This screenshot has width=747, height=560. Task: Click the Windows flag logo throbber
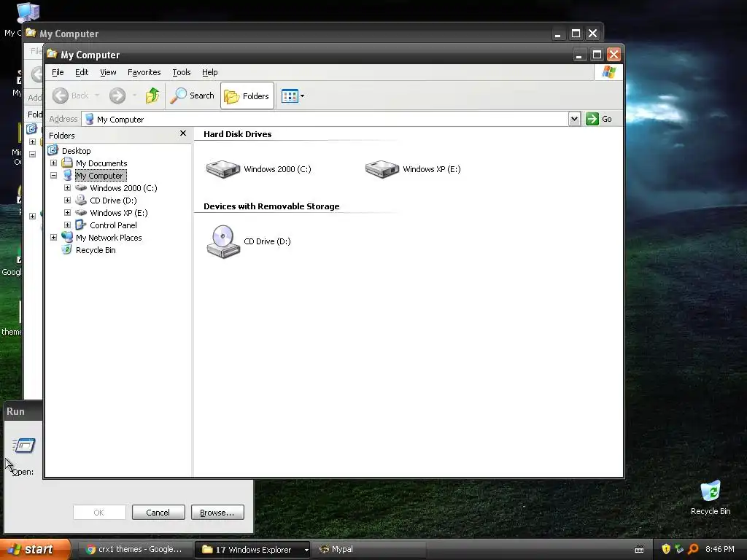pyautogui.click(x=608, y=72)
